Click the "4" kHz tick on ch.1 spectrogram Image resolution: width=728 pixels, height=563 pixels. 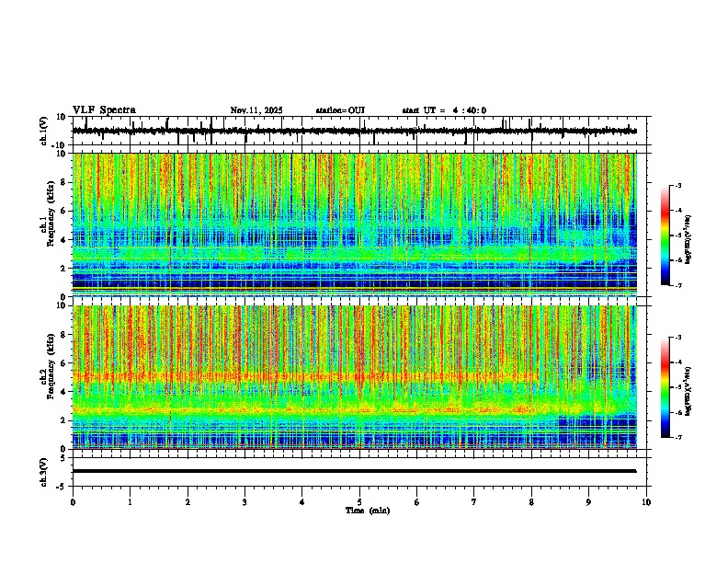(x=64, y=240)
